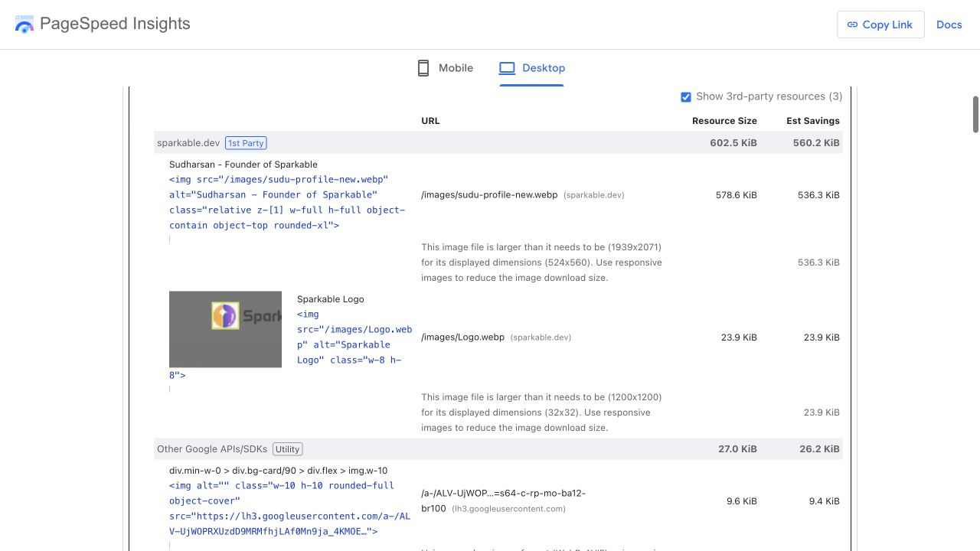Click the div.min-w-0 selector path text

[x=278, y=471]
